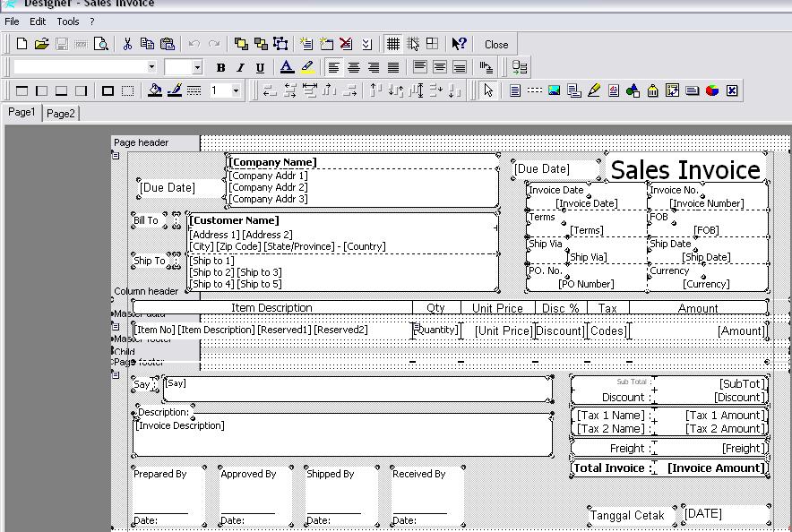
Task: Click the context help icon
Action: (x=460, y=44)
